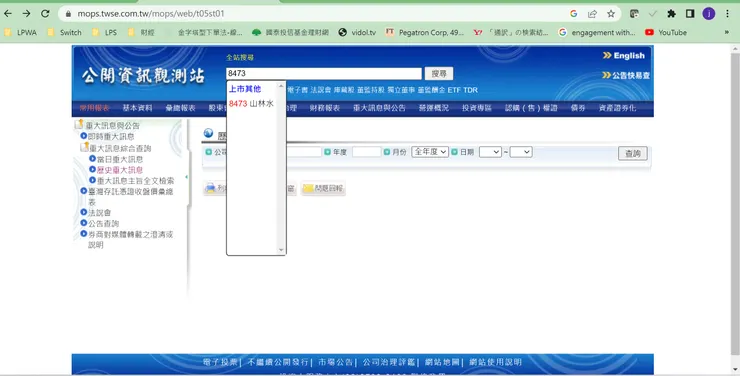
Task: Go back to the previous page
Action: pyautogui.click(x=8, y=14)
